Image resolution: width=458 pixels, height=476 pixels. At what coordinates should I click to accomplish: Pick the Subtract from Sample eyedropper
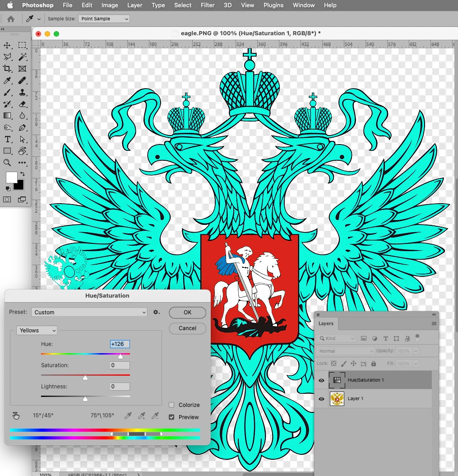(x=155, y=415)
